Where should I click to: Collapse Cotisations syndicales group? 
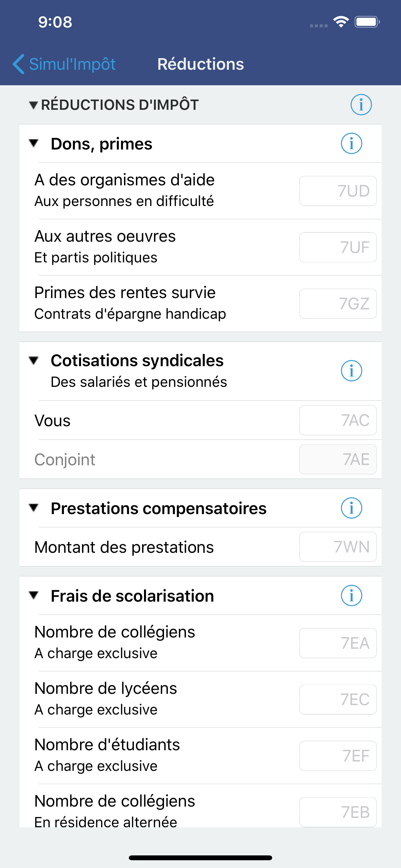34,361
